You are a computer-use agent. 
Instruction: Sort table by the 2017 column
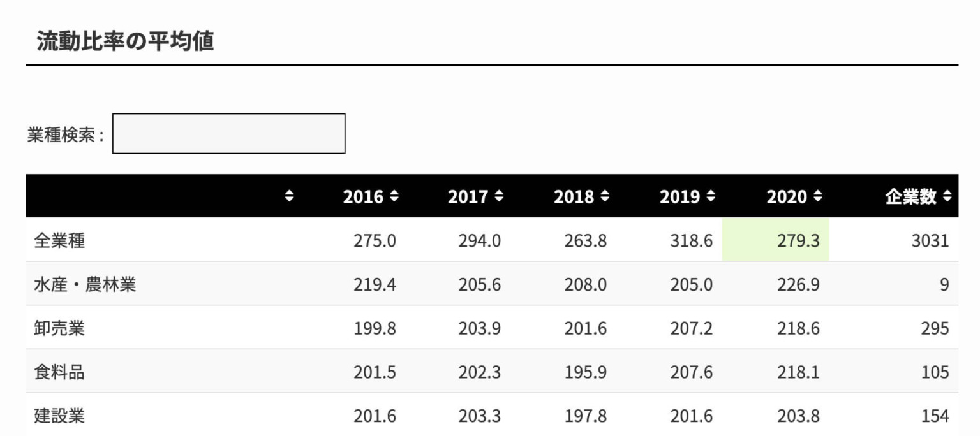click(x=475, y=197)
